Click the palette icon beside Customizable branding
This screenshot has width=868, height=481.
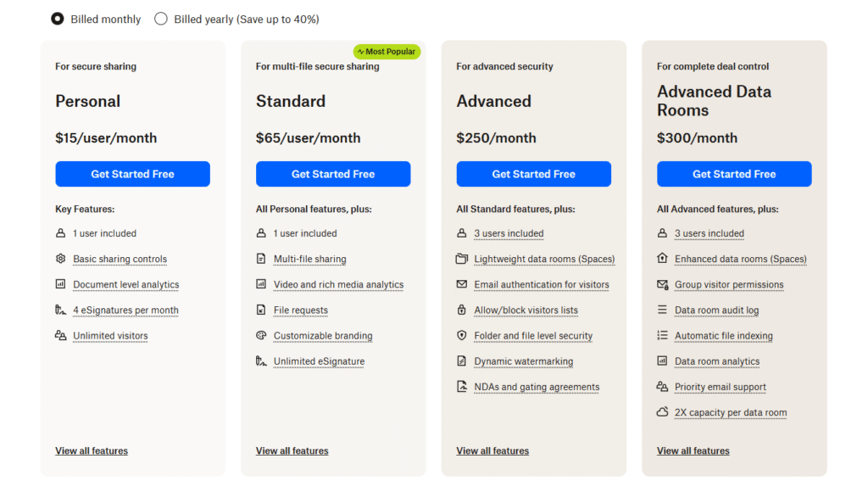click(x=261, y=336)
